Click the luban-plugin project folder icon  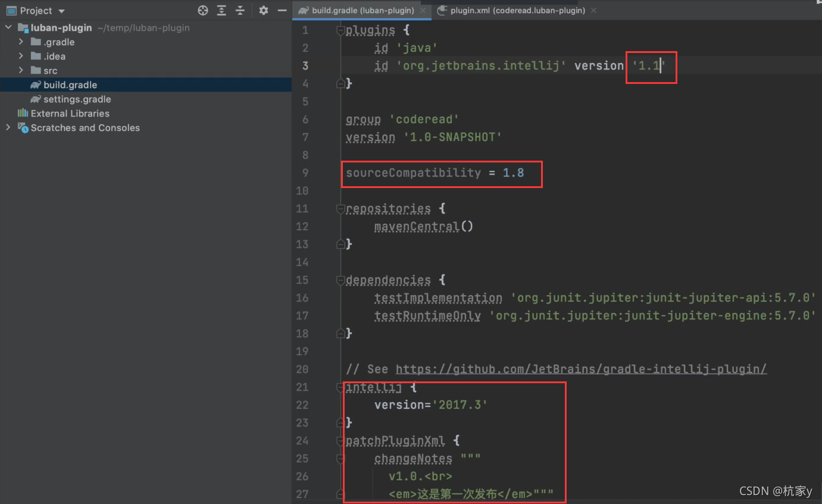pos(23,27)
